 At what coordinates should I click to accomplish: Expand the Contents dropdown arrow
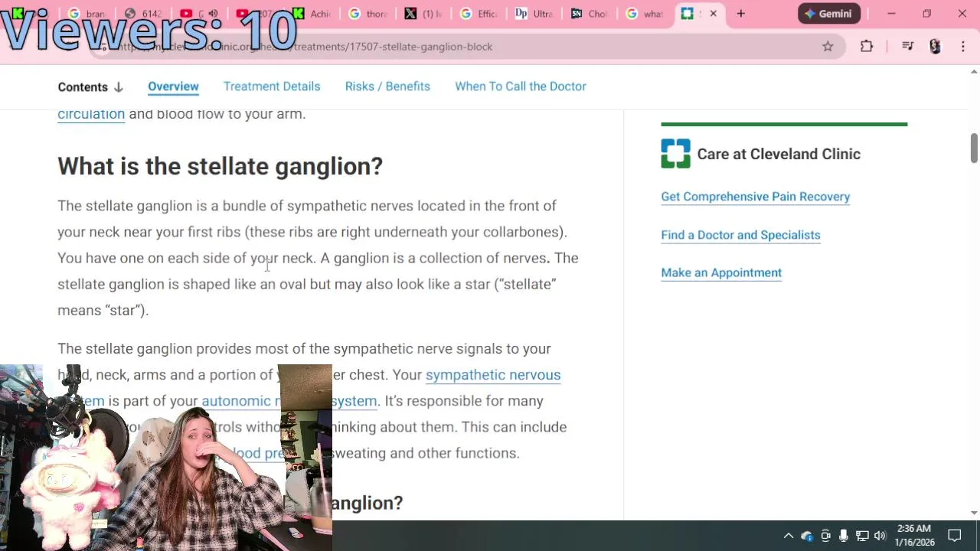tap(119, 87)
